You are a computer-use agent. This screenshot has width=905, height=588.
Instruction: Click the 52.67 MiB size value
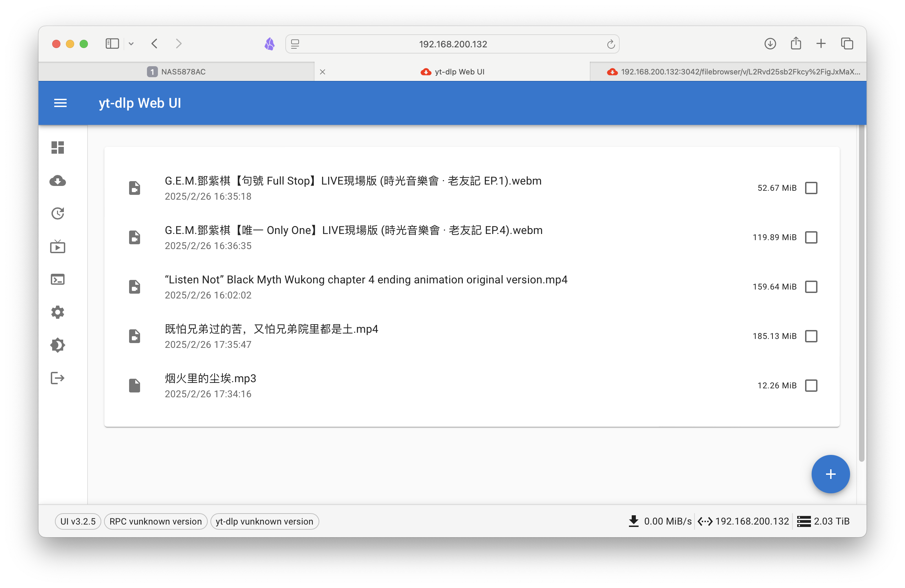point(777,188)
